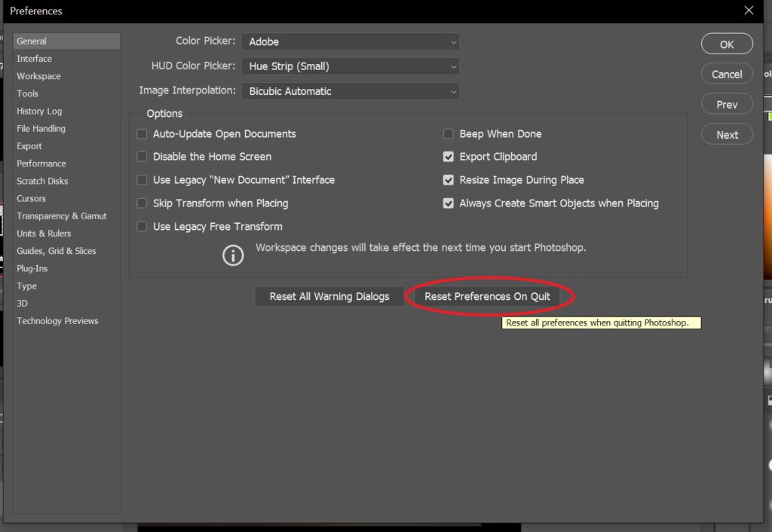
Task: Close the Preferences dialog window
Action: (x=748, y=11)
